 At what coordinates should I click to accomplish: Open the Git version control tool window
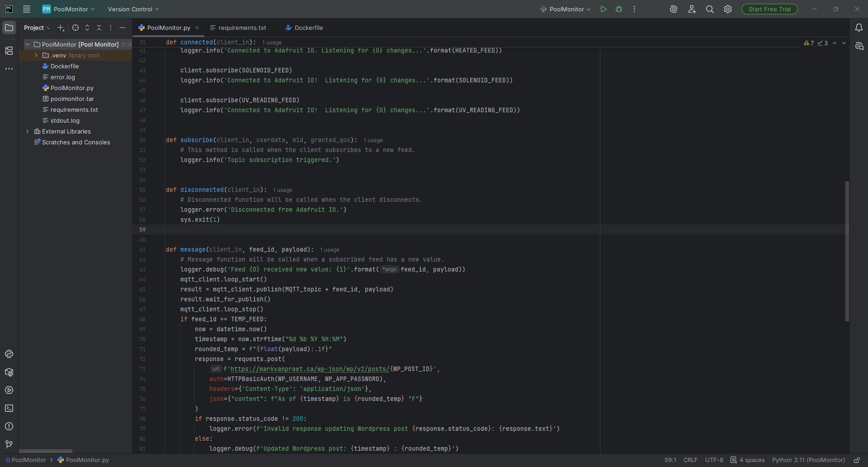[x=9, y=444]
